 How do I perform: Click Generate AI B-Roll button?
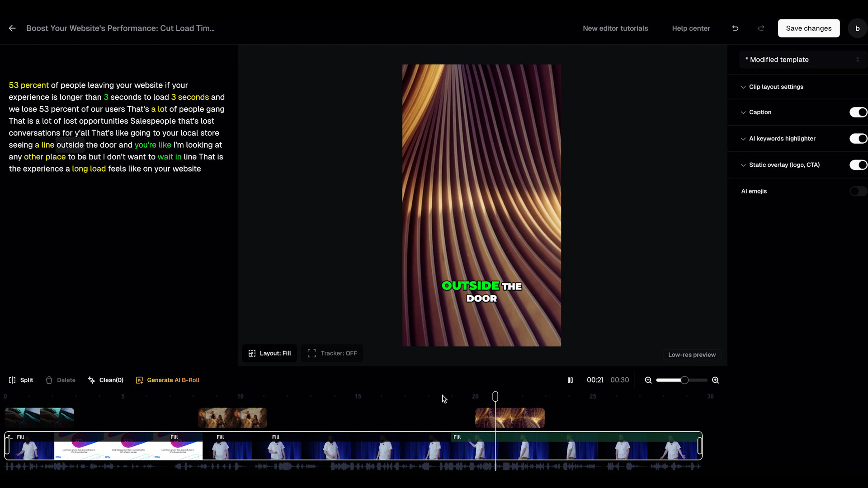pyautogui.click(x=168, y=380)
